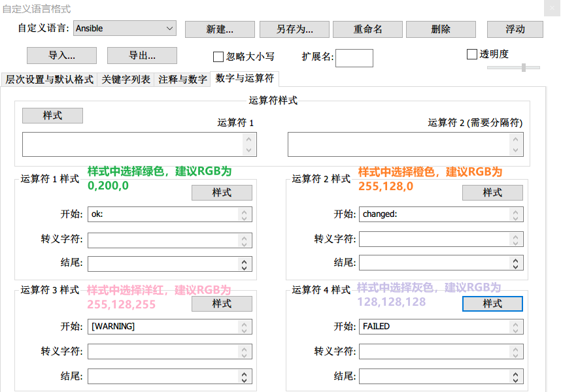Click the up arrow on the 运算符 1 list

click(x=250, y=139)
